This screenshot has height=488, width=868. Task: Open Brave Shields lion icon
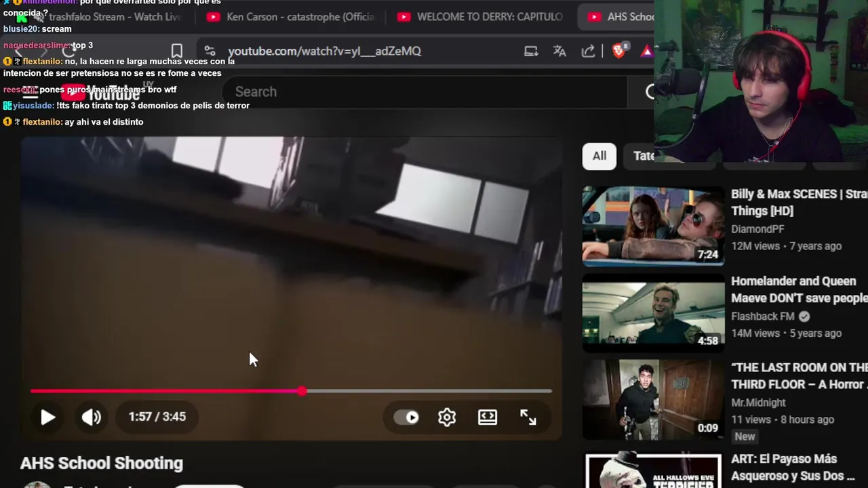point(618,51)
